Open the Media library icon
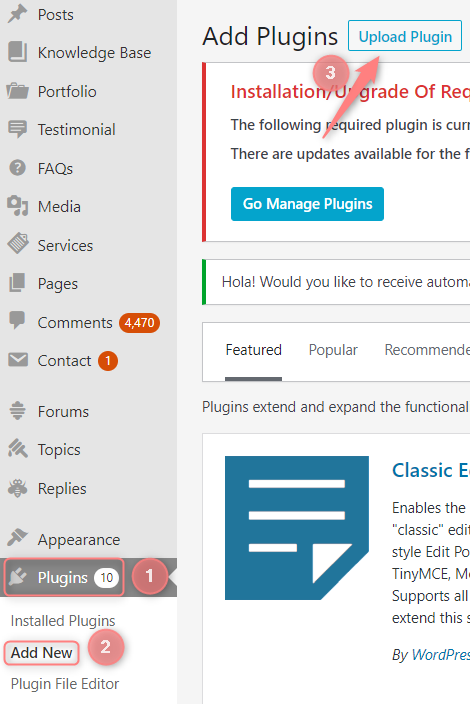This screenshot has width=470, height=704. tap(18, 206)
